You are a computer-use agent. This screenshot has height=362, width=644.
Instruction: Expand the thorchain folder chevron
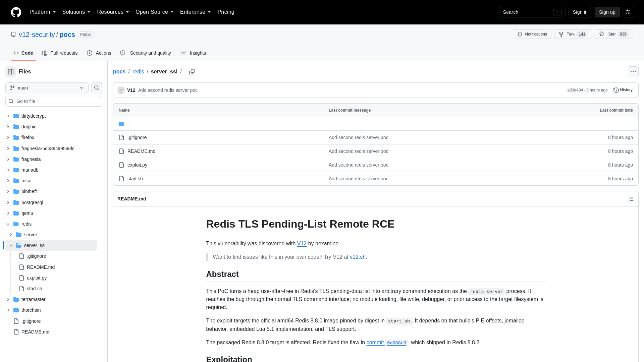(x=8, y=310)
